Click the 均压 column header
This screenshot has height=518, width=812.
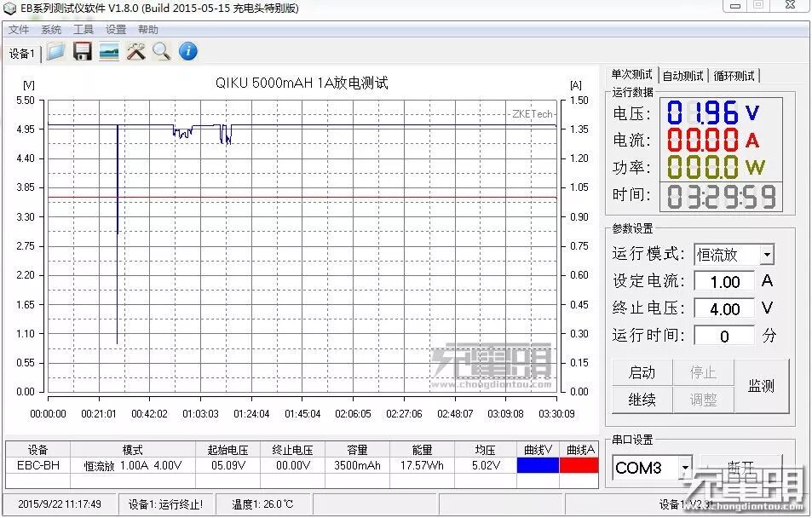coord(486,450)
